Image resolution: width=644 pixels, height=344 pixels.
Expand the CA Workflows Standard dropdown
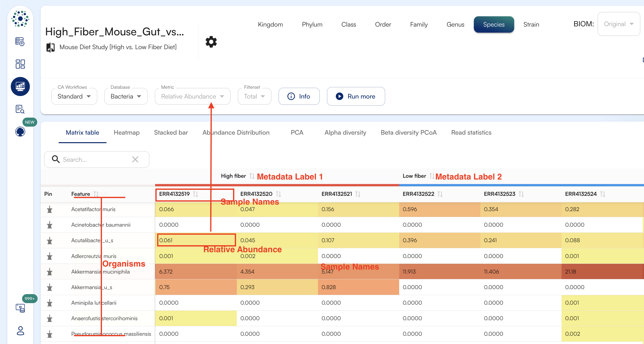coord(74,96)
